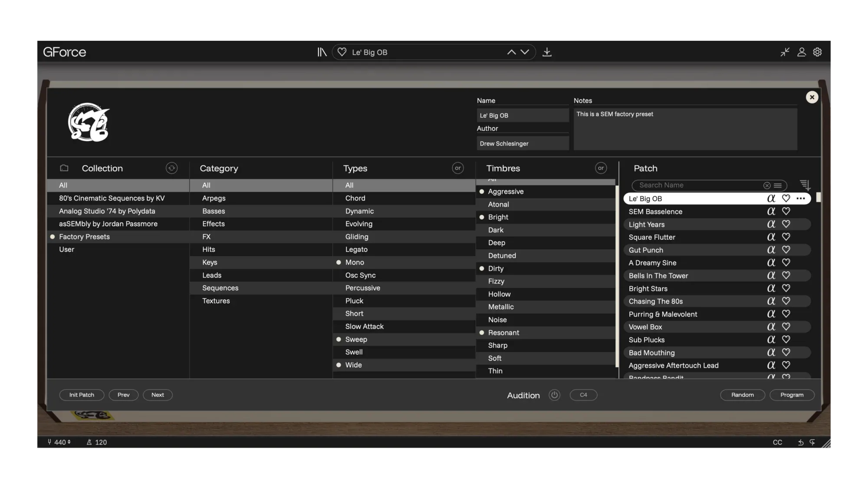This screenshot has width=868, height=489.
Task: Click the Patch list scrollbar handle
Action: tap(819, 197)
